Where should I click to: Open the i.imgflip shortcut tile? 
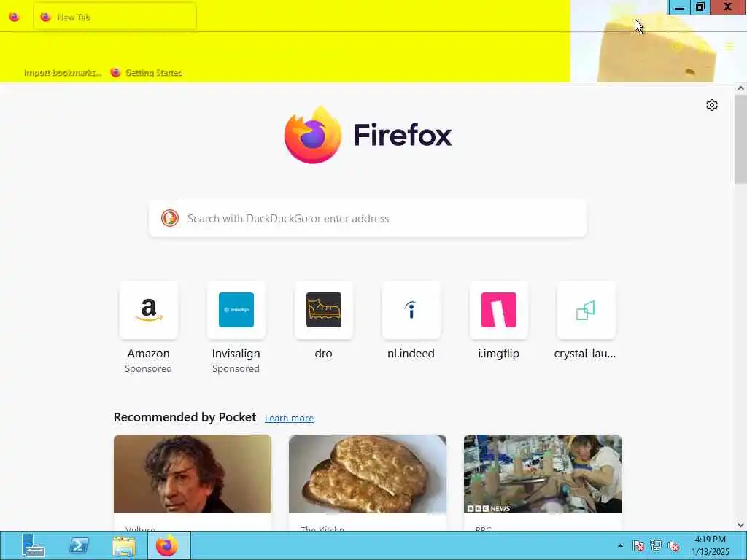tap(499, 310)
